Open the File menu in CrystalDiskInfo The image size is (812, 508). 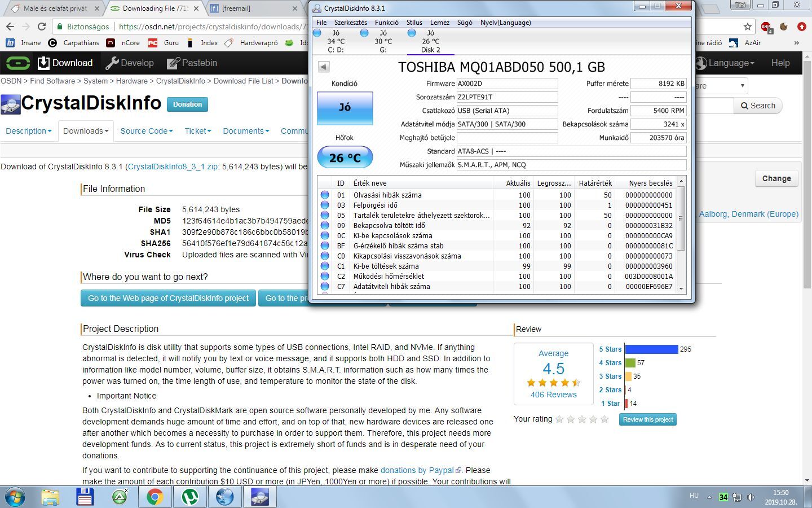(321, 23)
